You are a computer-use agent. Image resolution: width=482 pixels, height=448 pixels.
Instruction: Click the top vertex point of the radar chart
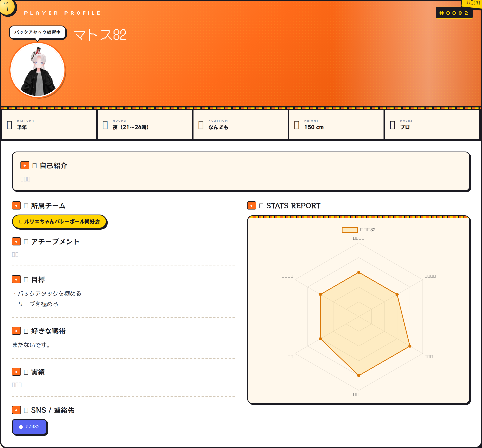pos(359,272)
